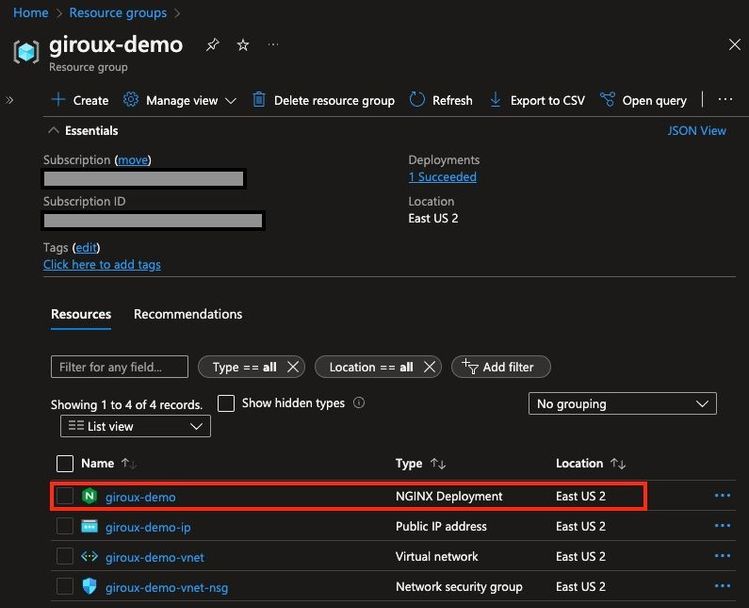Switch to the Recommendations tab
The image size is (749, 608).
tap(188, 314)
